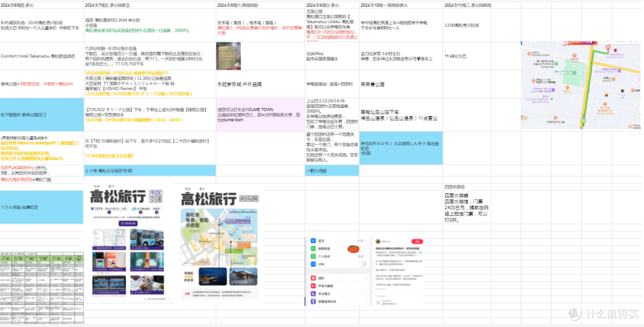Select the 酒店-高松港步行2.2KM 半小时 cell

tap(150, 25)
